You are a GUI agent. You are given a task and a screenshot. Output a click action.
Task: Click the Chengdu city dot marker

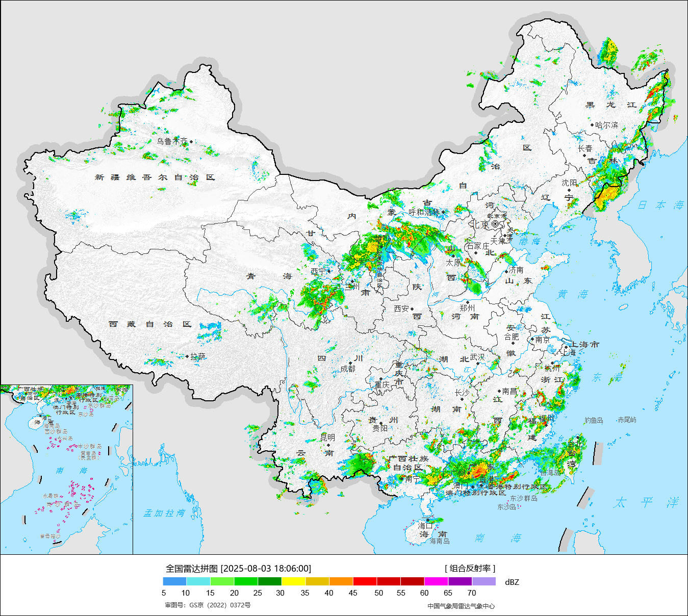click(x=350, y=363)
